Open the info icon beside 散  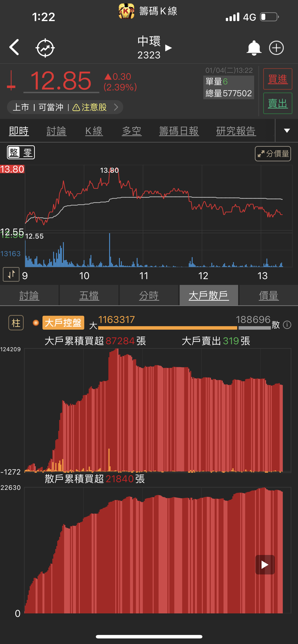point(287,325)
